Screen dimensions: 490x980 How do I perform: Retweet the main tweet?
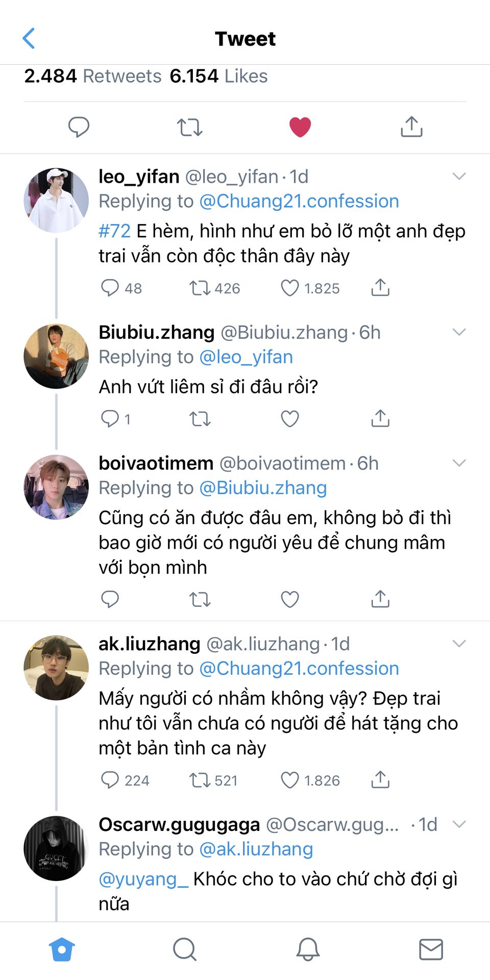189,127
